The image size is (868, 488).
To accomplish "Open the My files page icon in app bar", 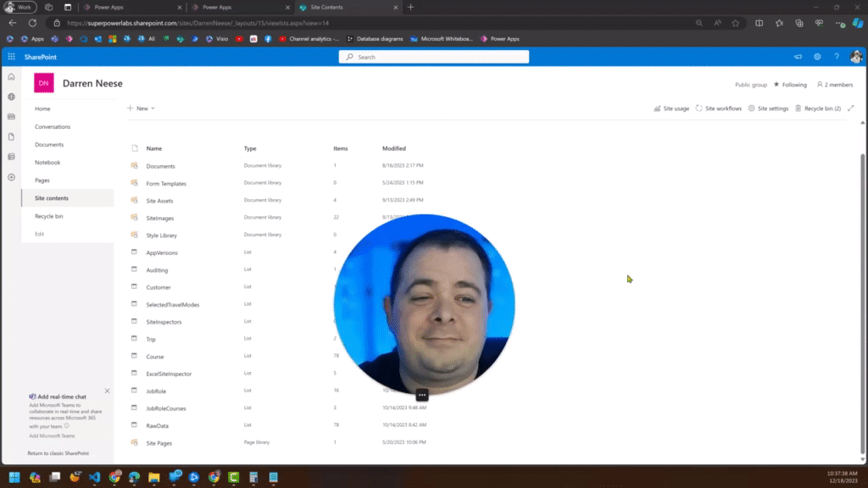I will [11, 136].
